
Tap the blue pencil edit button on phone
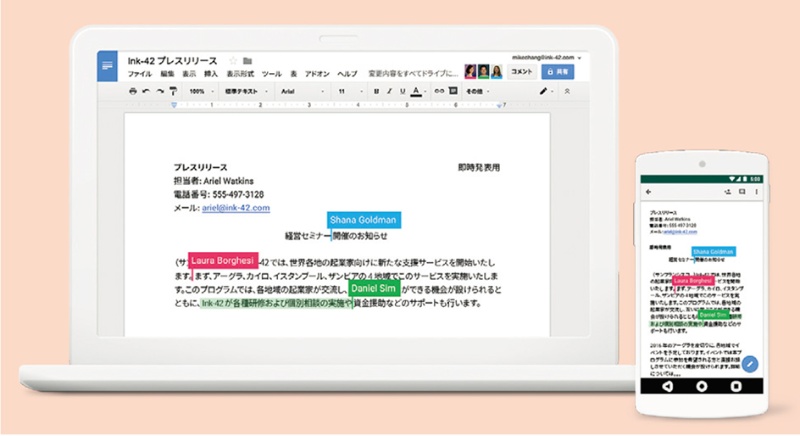tap(750, 365)
